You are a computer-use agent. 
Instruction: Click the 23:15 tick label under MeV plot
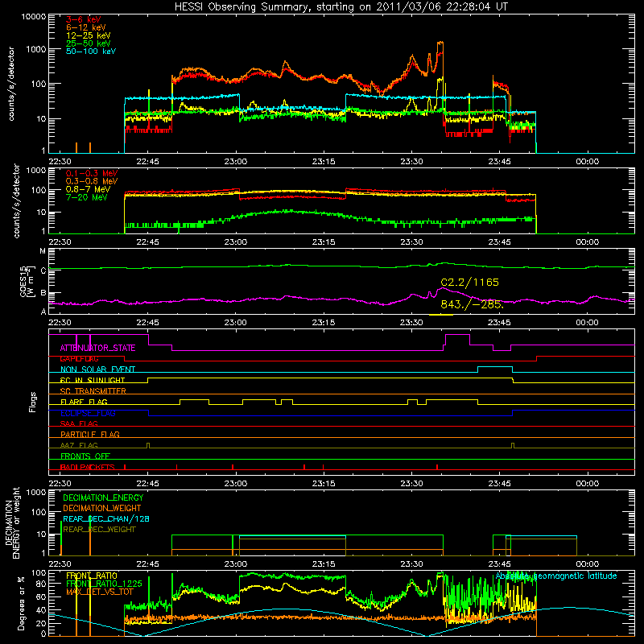324,242
